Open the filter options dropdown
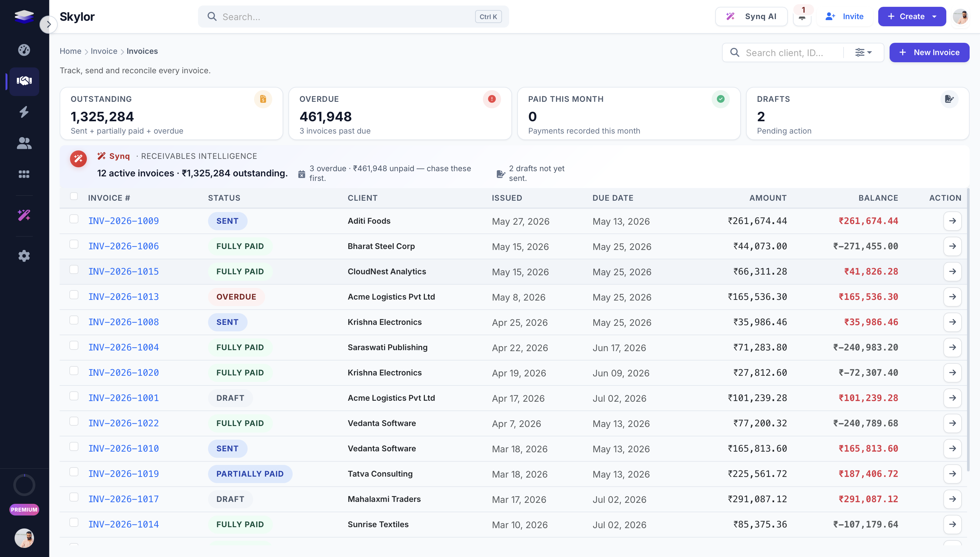 tap(863, 53)
